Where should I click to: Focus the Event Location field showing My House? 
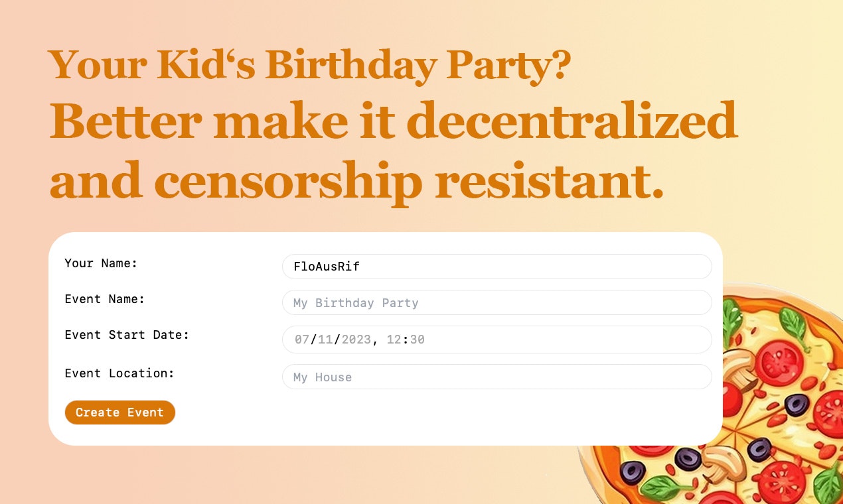point(497,377)
